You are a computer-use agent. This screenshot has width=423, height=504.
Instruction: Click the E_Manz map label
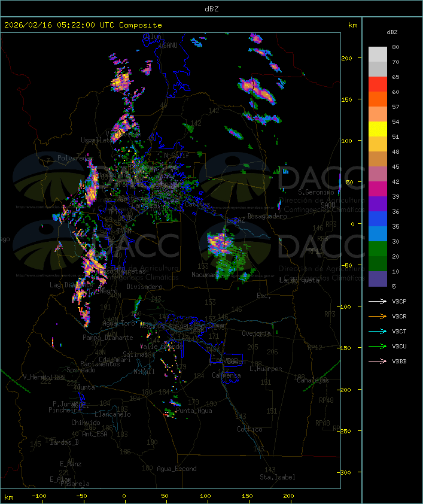(71, 464)
